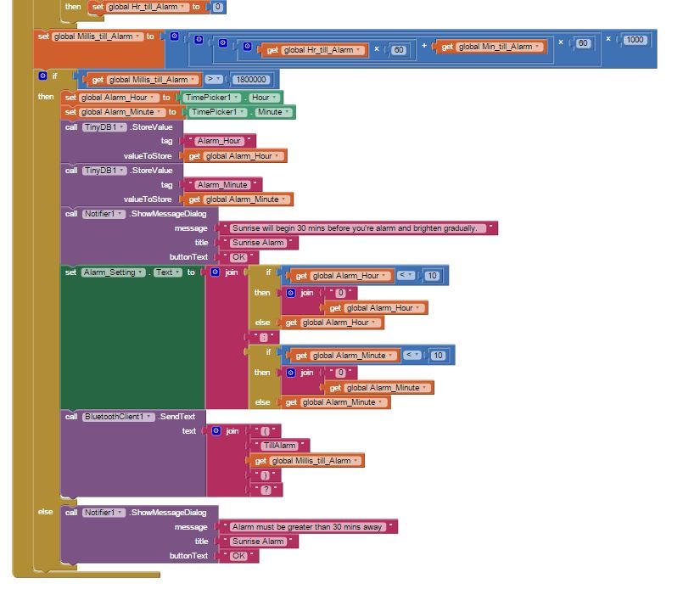This screenshot has width=700, height=595.
Task: Open BluetoothClient1 component dropdown
Action: coord(118,416)
